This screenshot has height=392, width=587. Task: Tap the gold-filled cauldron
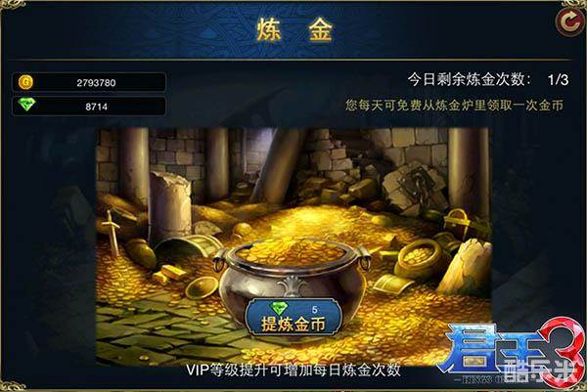coord(292,278)
